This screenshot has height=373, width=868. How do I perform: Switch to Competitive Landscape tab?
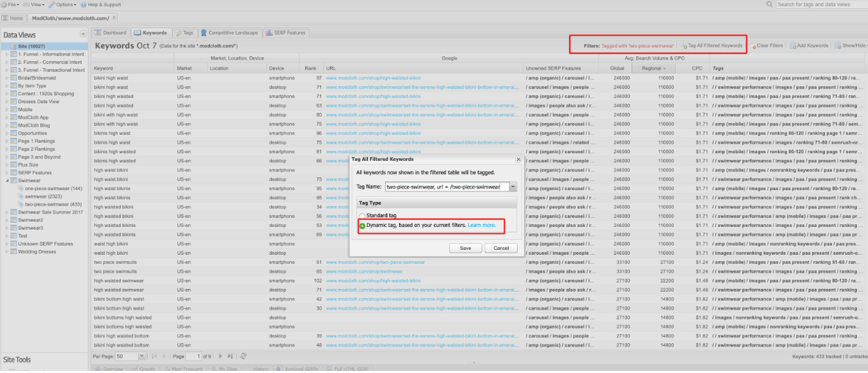click(228, 33)
